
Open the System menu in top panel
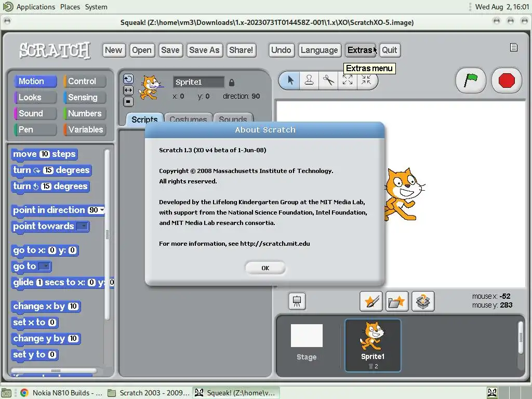(96, 7)
